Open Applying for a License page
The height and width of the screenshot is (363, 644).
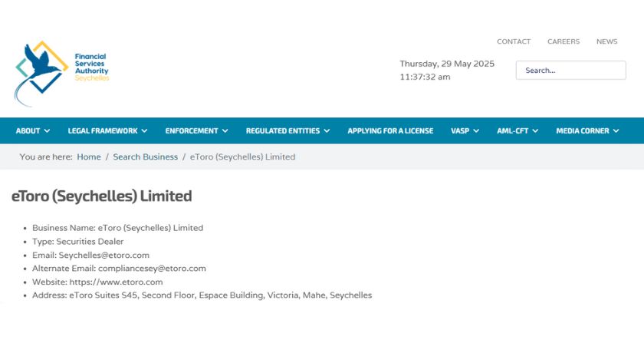pos(390,130)
